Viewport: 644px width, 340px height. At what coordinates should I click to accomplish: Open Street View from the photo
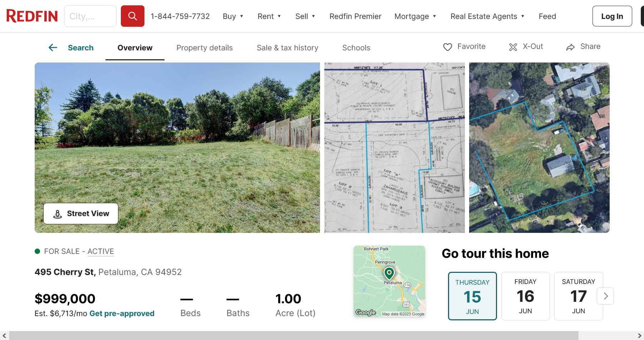(x=81, y=214)
